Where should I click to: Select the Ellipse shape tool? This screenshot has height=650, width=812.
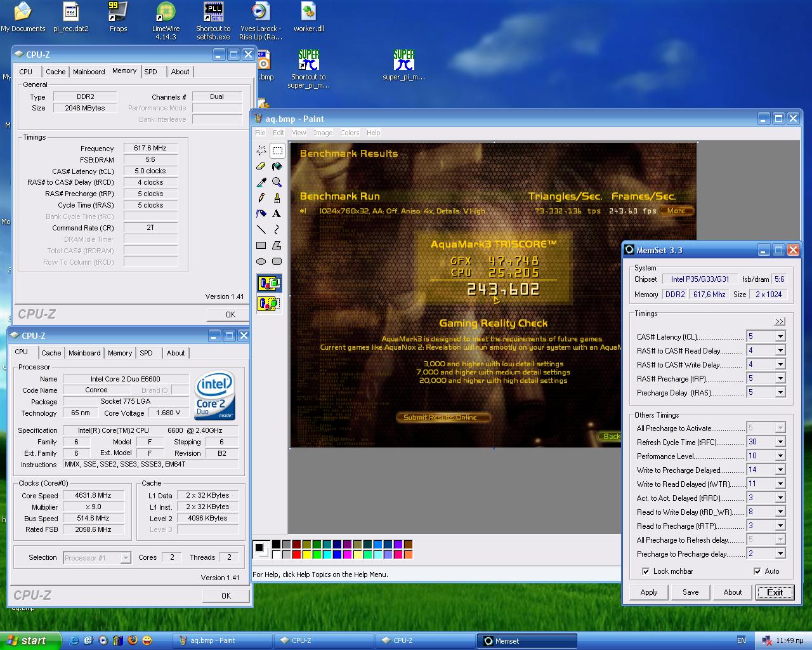[x=261, y=262]
